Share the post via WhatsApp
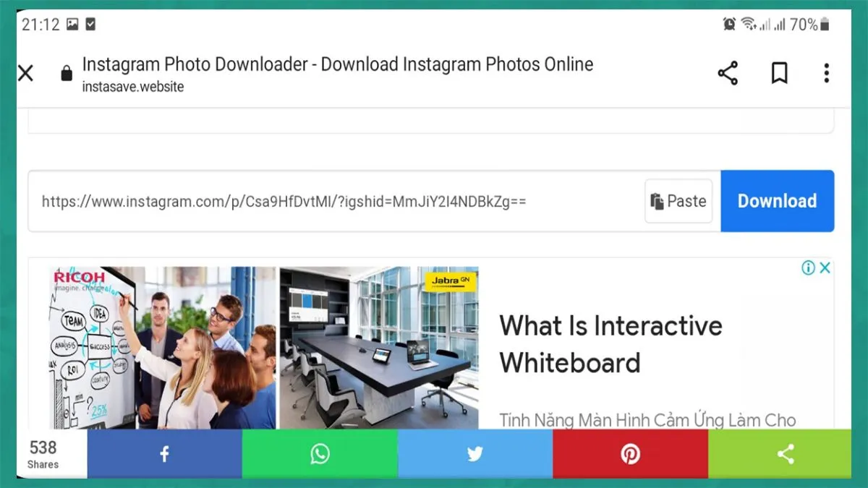The height and width of the screenshot is (488, 868). pos(319,454)
